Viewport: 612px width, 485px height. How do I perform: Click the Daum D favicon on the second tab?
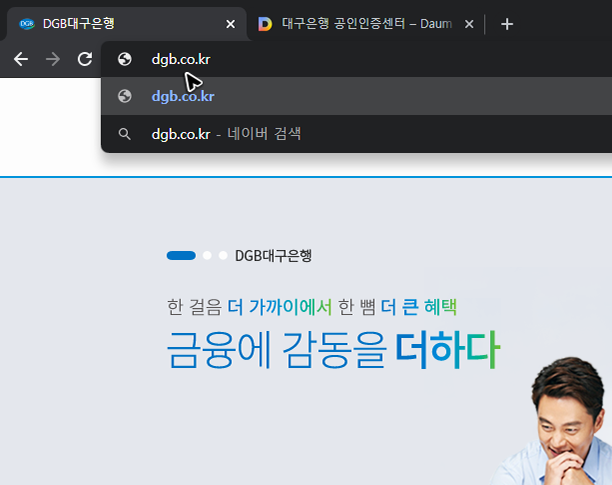click(x=265, y=24)
